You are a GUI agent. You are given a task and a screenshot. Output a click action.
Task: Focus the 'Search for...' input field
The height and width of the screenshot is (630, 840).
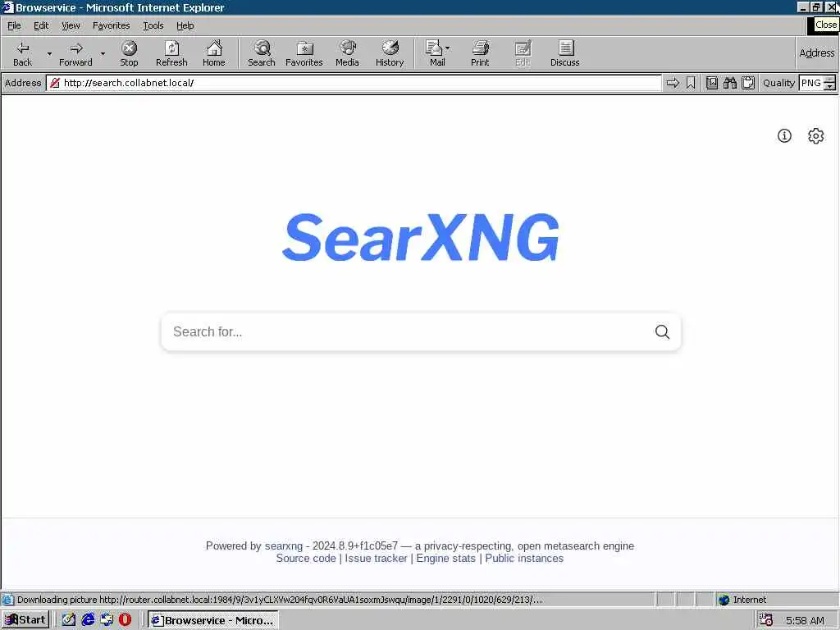coord(407,331)
